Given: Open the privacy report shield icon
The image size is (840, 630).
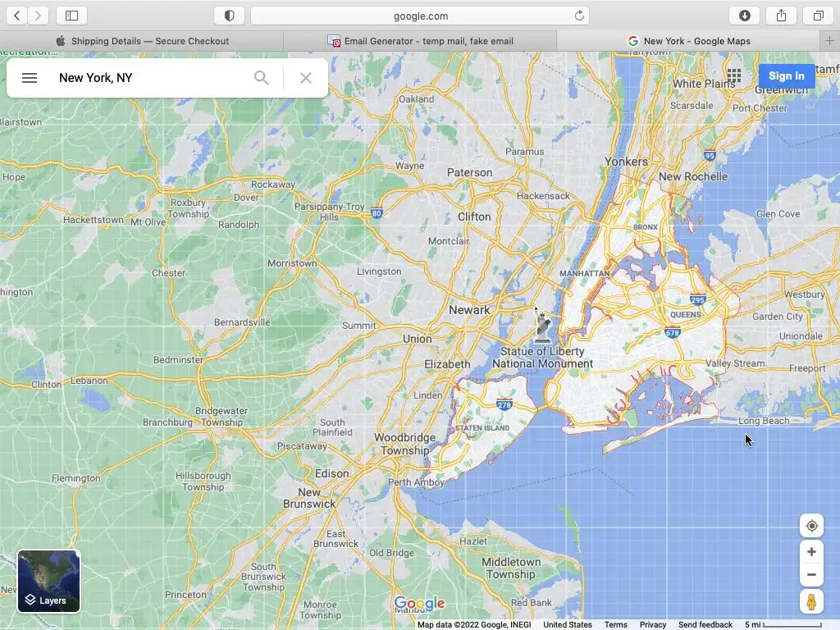Looking at the screenshot, I should coord(230,16).
